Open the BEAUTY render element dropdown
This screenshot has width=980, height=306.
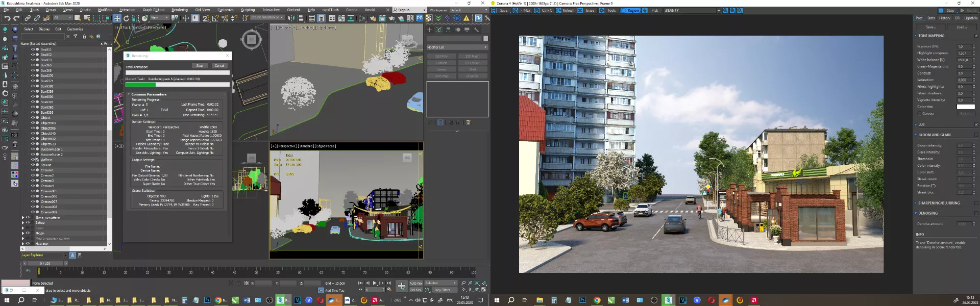(x=692, y=10)
